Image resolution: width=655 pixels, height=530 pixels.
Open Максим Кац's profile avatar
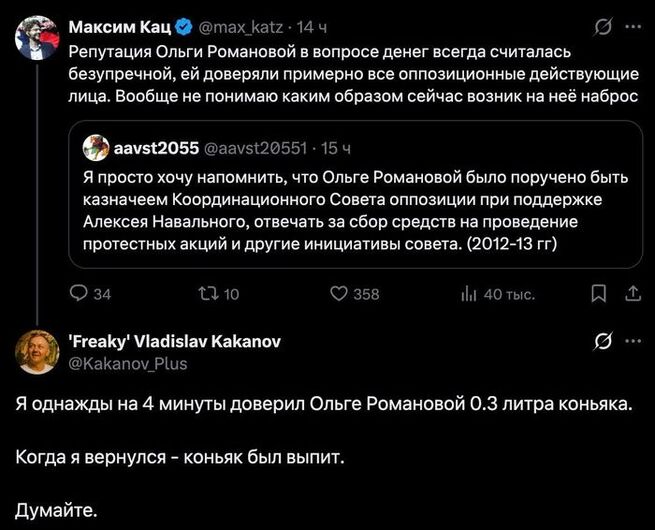(x=34, y=37)
